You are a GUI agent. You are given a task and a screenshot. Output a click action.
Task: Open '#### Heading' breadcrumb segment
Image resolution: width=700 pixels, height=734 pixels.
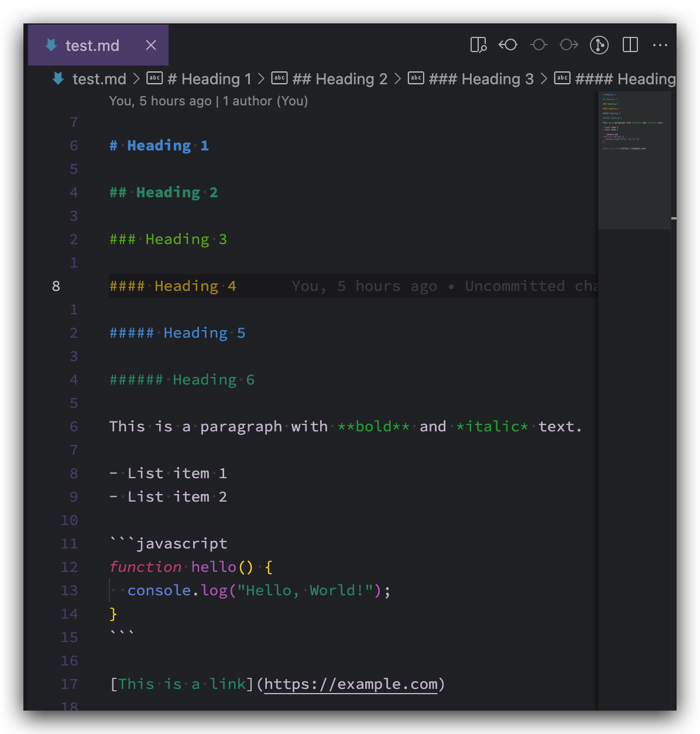coord(625,79)
